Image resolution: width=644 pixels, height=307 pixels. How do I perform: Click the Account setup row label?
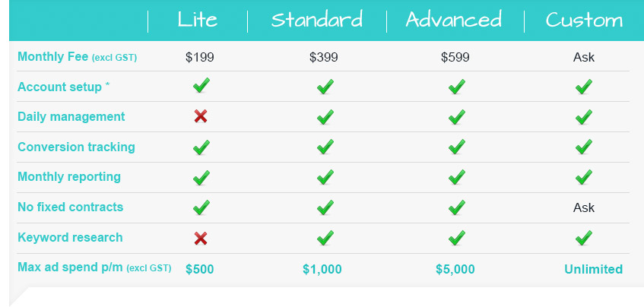tap(64, 87)
